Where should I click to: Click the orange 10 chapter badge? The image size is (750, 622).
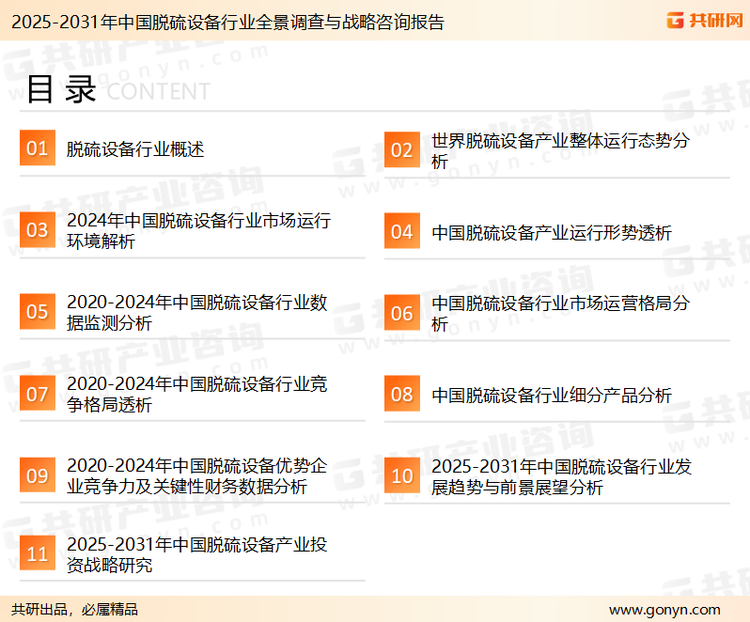[402, 476]
